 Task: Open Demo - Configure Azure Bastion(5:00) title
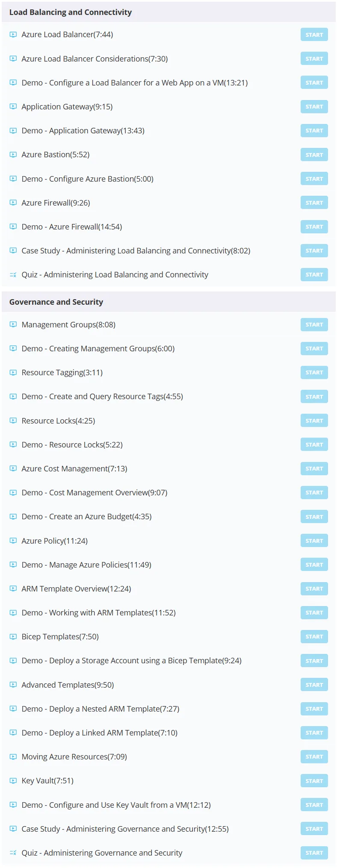pyautogui.click(x=88, y=179)
